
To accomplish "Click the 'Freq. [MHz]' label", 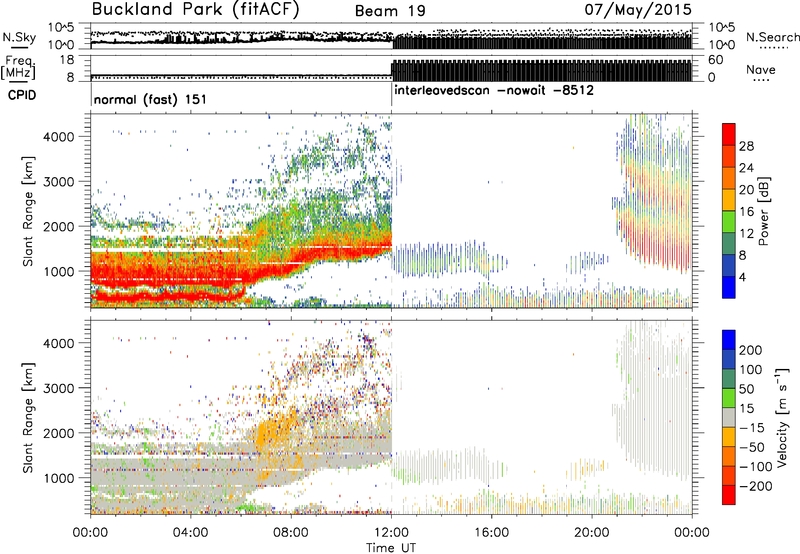I will click(x=19, y=67).
